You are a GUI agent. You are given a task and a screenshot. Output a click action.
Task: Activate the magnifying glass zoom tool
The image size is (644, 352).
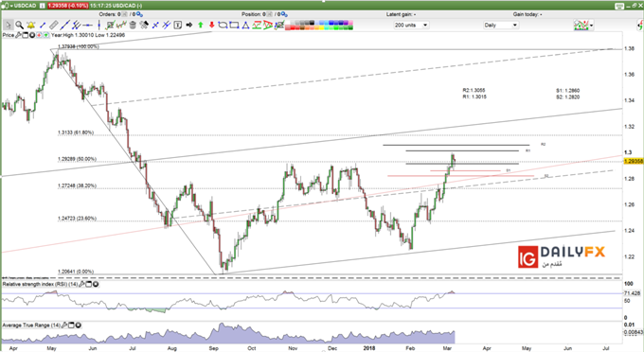(19, 25)
